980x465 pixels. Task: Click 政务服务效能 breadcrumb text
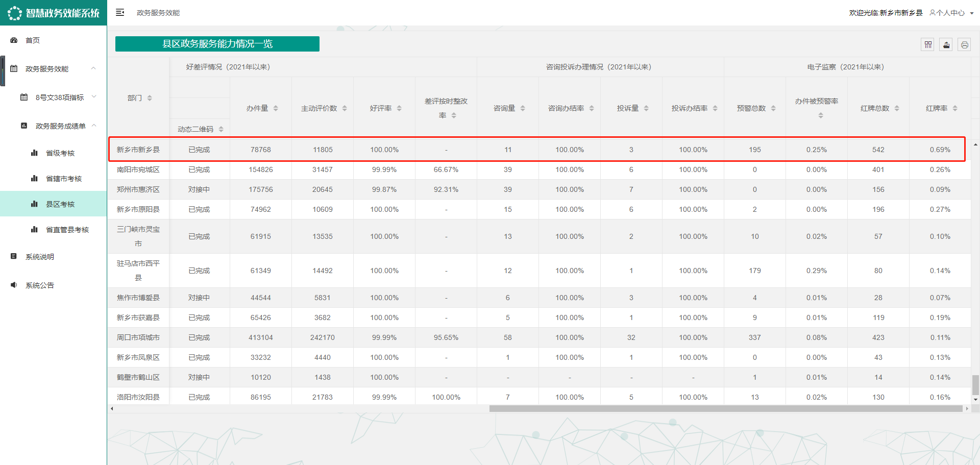click(158, 13)
